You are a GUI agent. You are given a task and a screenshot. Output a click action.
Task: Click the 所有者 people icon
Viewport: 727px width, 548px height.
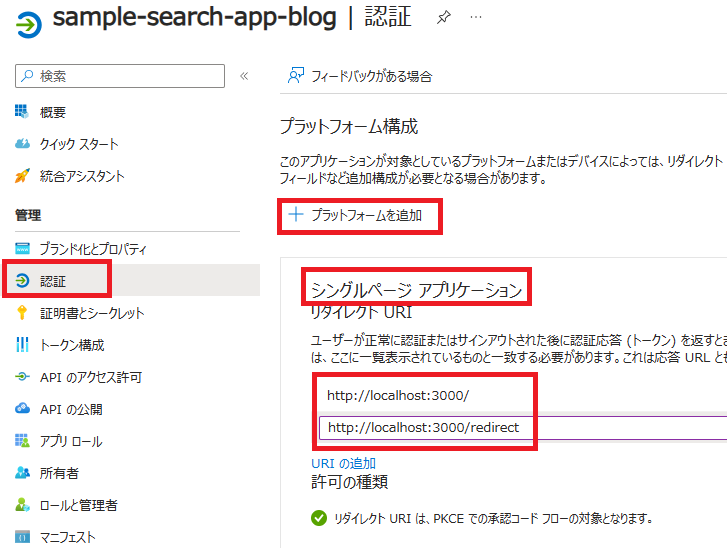pyautogui.click(x=22, y=472)
